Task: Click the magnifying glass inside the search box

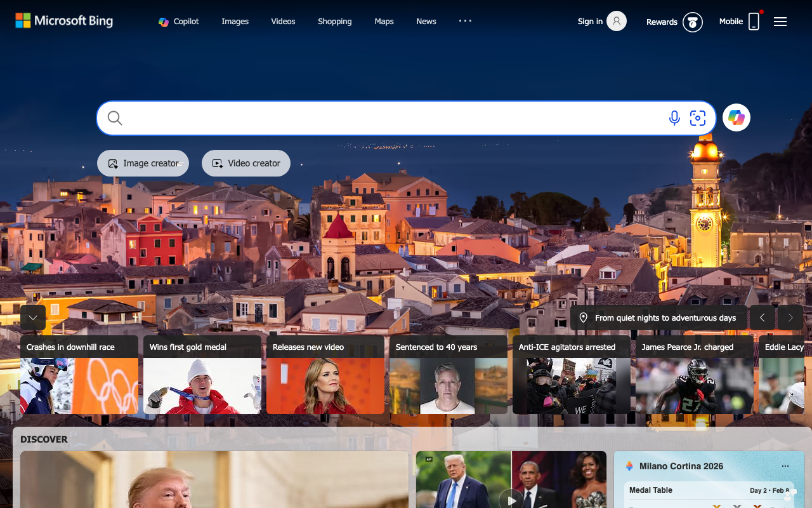Action: 115,117
